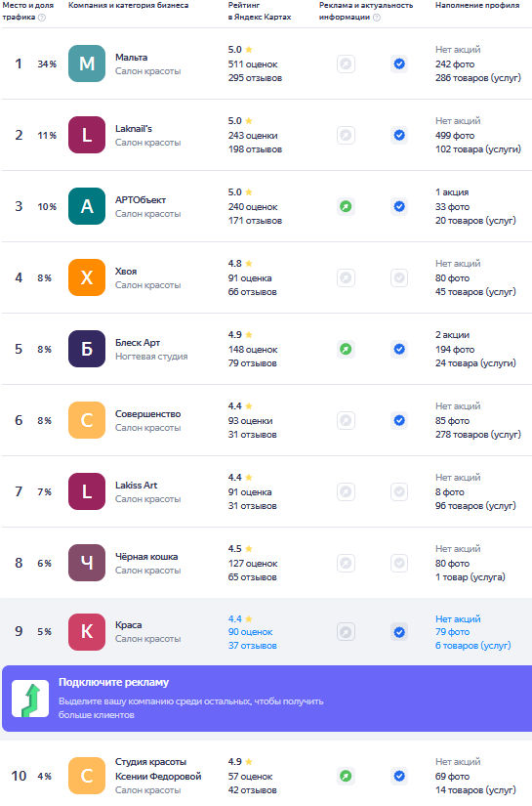
Task: Select the Чёрная кошка company row
Action: pos(266,563)
